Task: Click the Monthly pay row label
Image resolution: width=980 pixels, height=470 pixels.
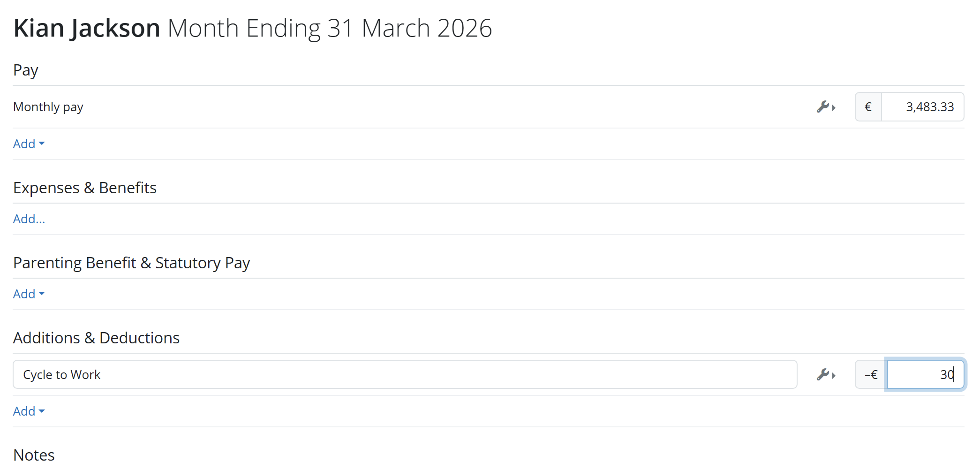Action: coord(48,107)
